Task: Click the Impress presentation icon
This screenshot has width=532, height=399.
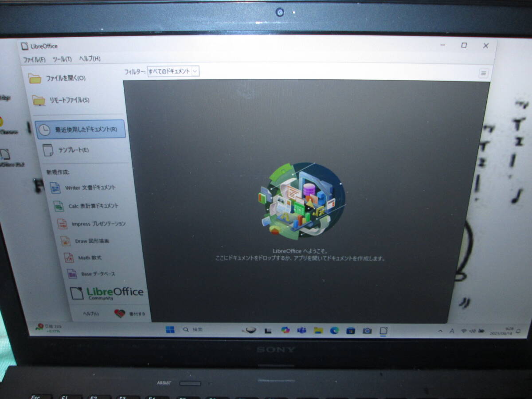Action: coord(63,224)
